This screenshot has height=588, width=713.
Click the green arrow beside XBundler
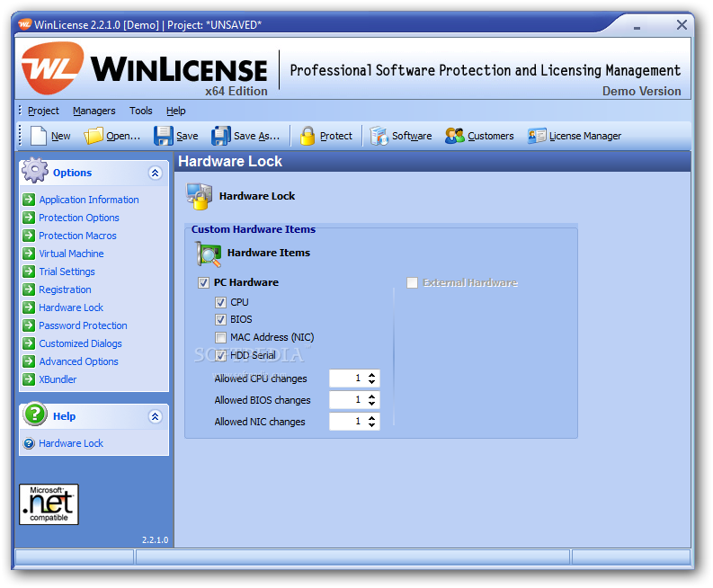coord(29,379)
